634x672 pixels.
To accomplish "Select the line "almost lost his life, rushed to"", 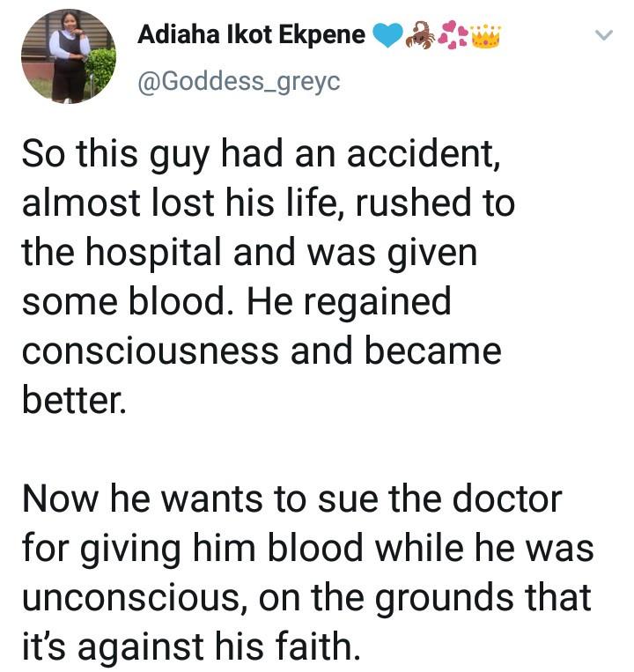I will click(268, 204).
